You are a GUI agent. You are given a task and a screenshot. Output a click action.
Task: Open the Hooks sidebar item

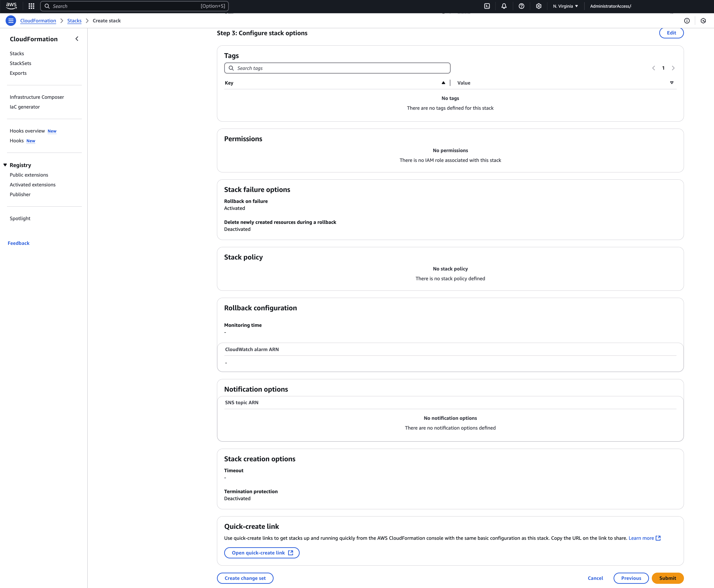[17, 140]
